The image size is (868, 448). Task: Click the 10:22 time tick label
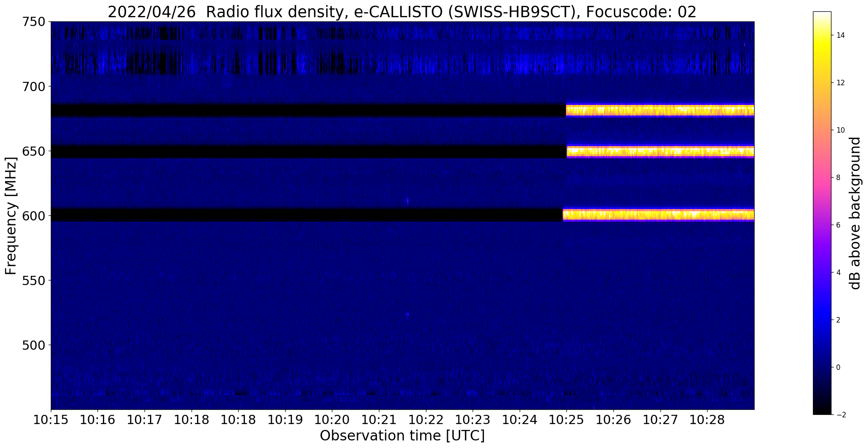tap(426, 420)
